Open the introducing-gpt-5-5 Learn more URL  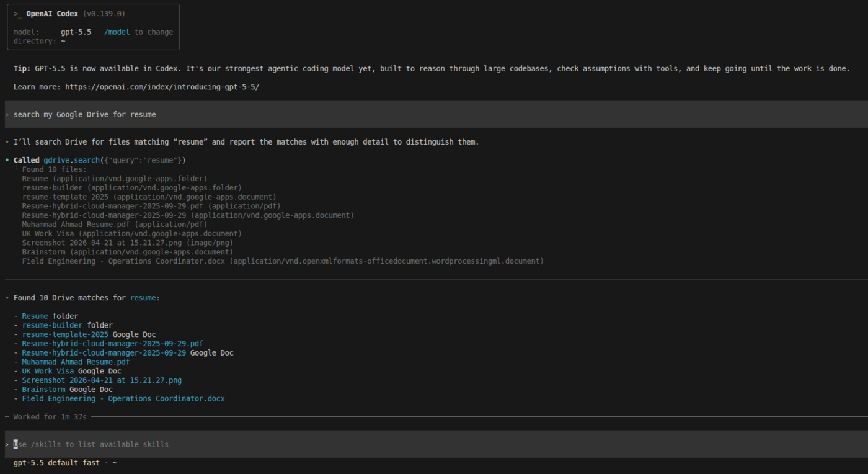tap(162, 87)
